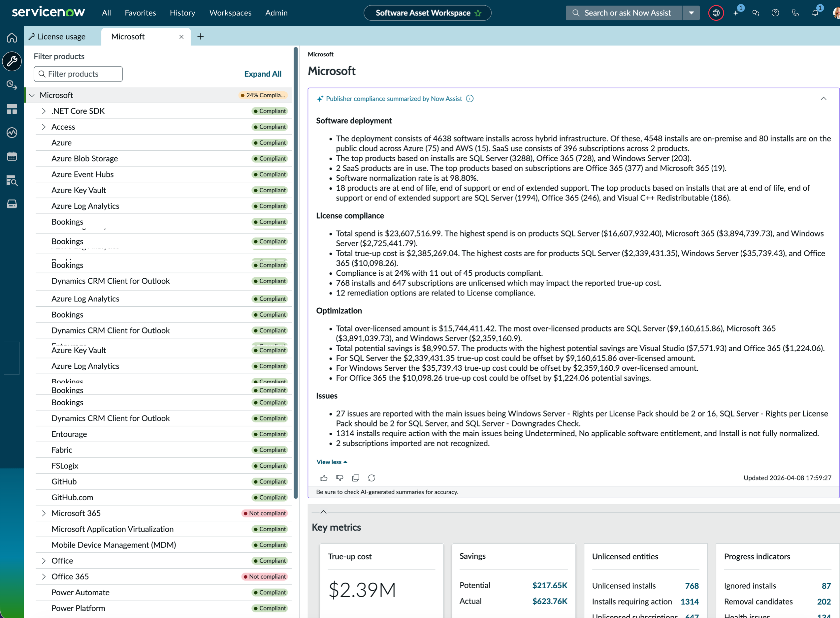Switch to the License usage tab
840x618 pixels.
click(62, 37)
